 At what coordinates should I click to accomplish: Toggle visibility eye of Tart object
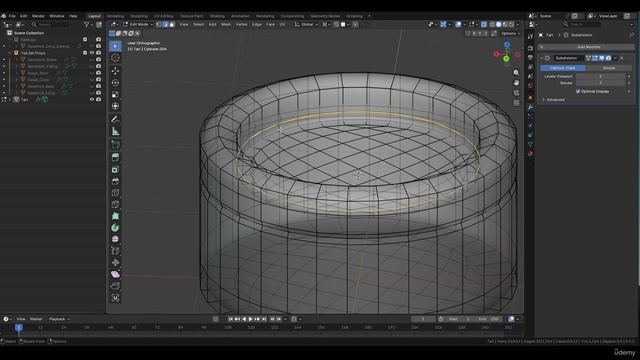(x=91, y=100)
